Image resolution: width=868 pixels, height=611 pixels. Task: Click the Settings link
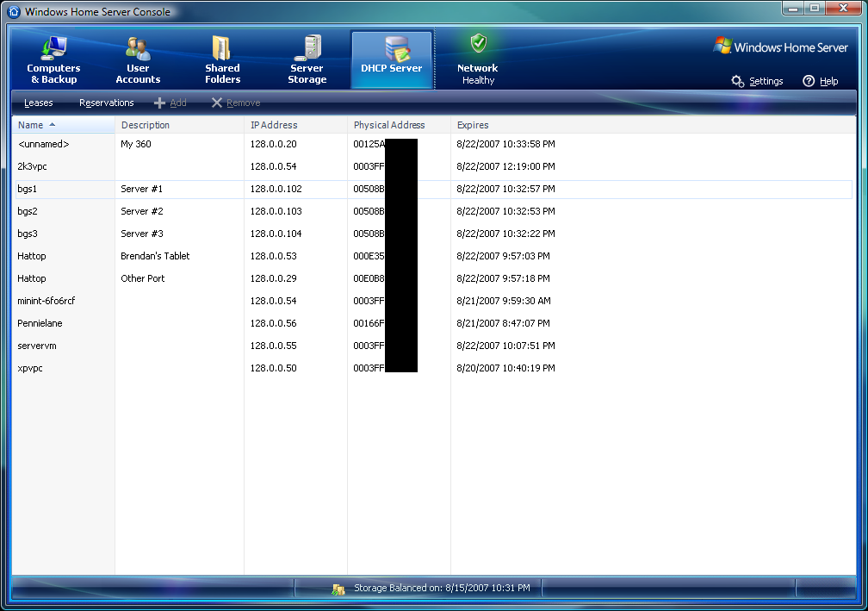pos(766,81)
